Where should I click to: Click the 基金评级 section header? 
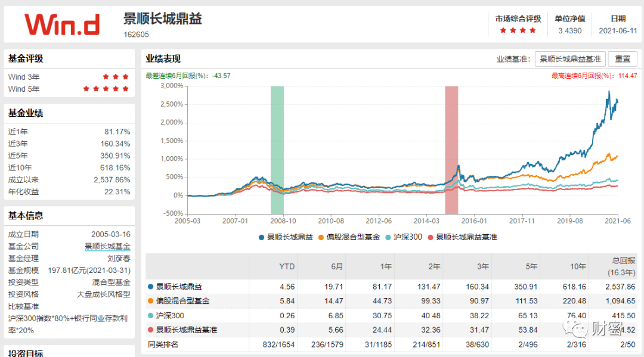pyautogui.click(x=26, y=58)
